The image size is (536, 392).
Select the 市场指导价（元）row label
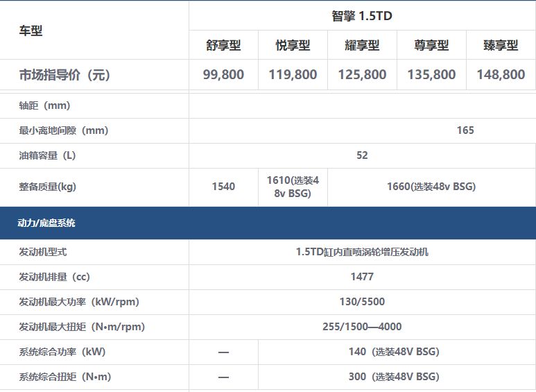[x=65, y=74]
